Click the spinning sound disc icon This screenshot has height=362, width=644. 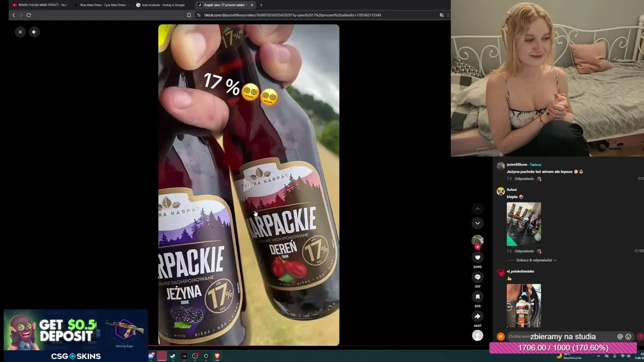[477, 335]
